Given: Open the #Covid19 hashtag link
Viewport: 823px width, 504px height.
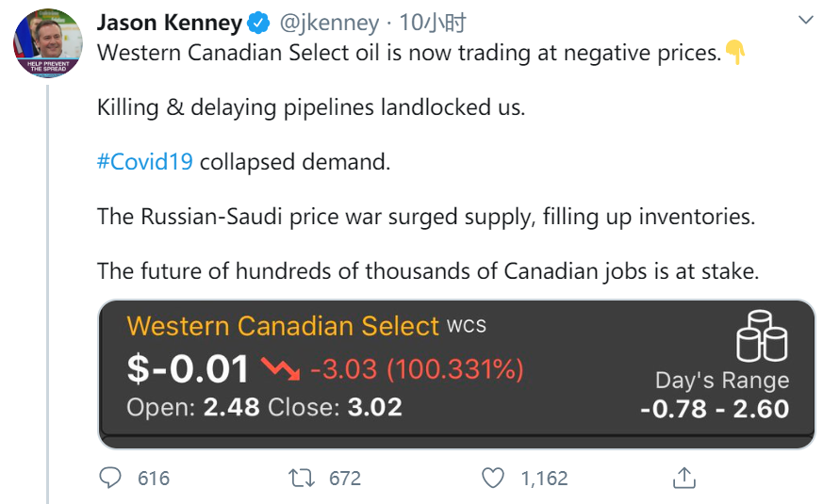Looking at the screenshot, I should coord(145,161).
